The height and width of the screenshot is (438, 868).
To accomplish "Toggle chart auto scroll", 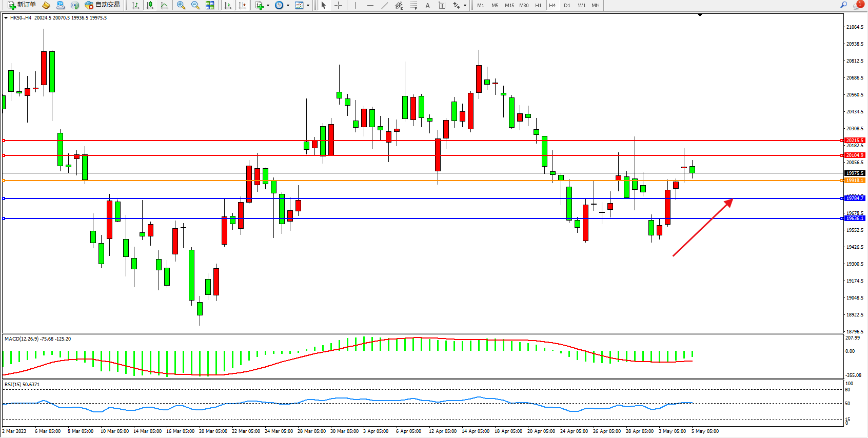I will [x=228, y=5].
